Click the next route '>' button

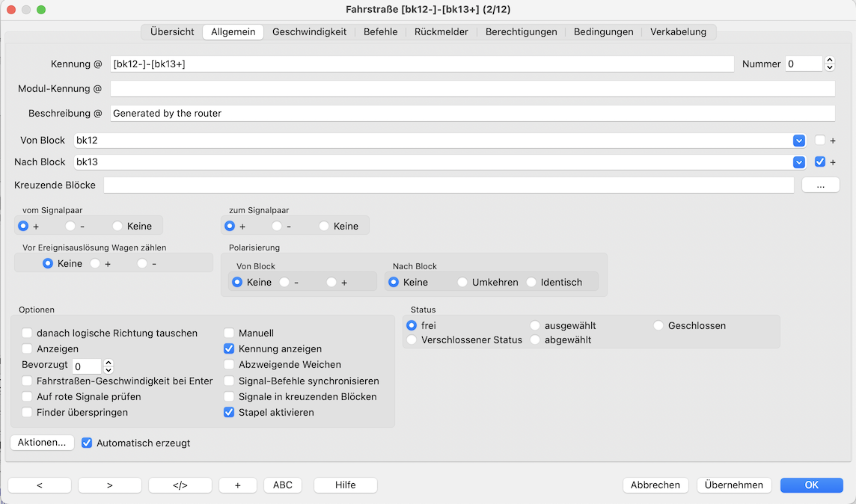coord(110,485)
